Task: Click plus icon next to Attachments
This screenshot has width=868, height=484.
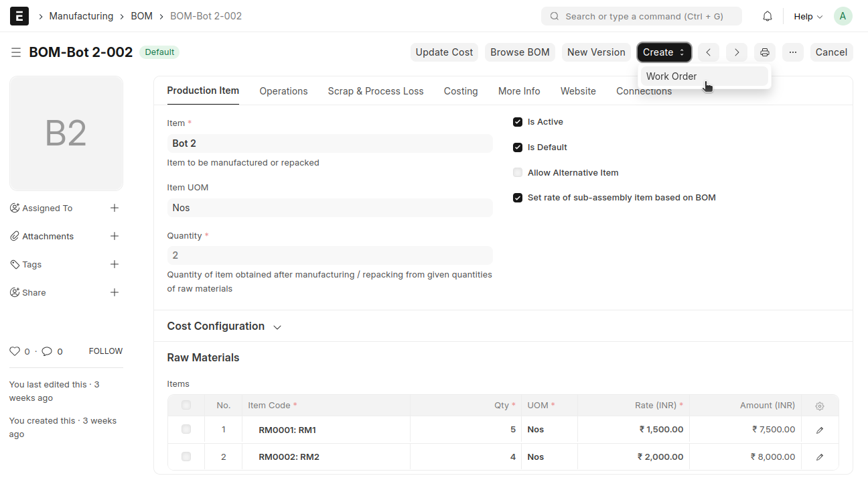Action: pos(115,236)
